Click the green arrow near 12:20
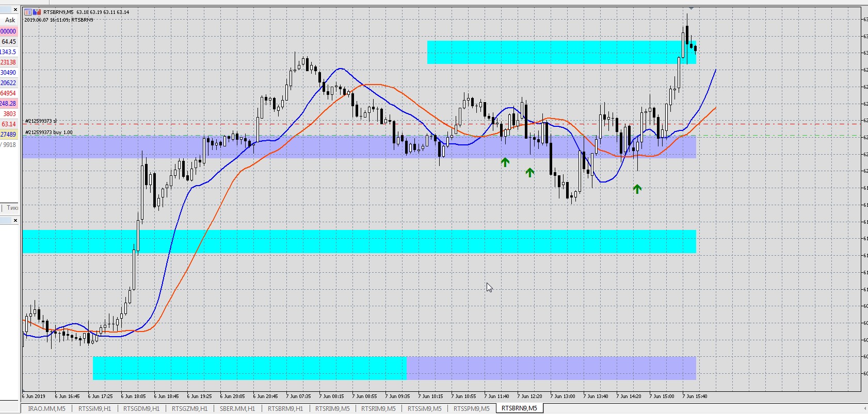This screenshot has height=414, width=868. (x=530, y=173)
